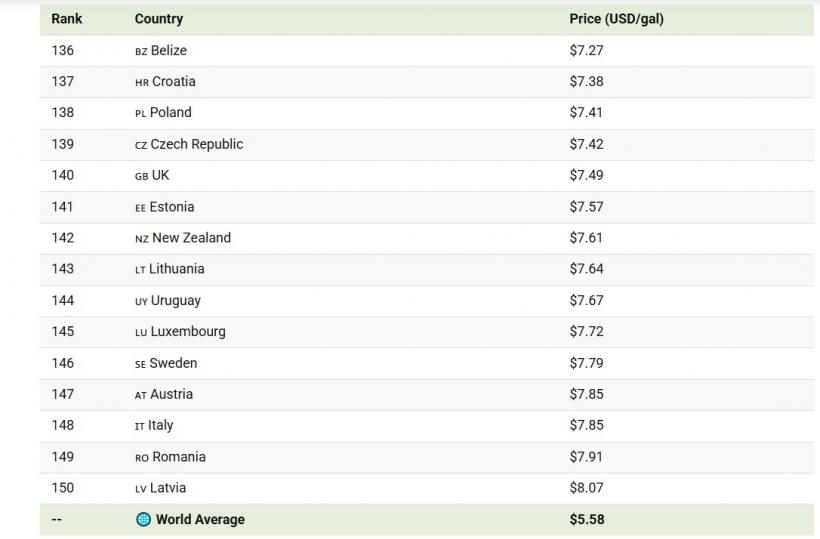Click the World Average globe icon
The height and width of the screenshot is (539, 820).
143,520
